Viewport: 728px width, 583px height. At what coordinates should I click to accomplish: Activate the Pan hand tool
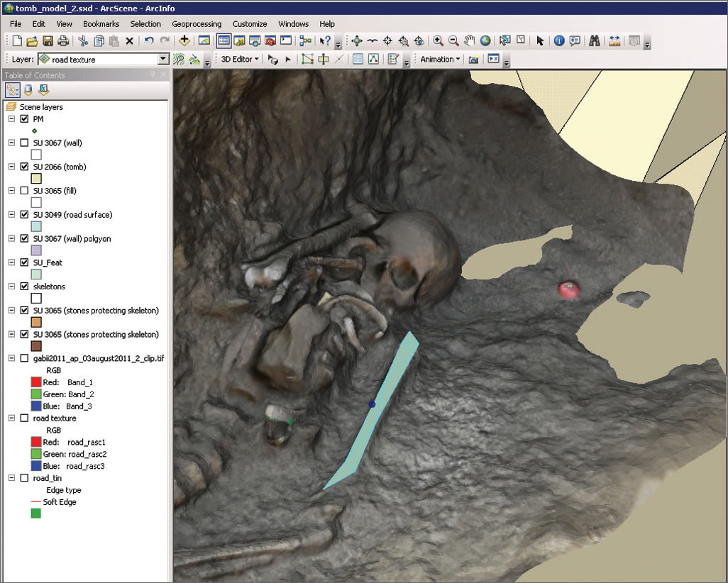(470, 41)
